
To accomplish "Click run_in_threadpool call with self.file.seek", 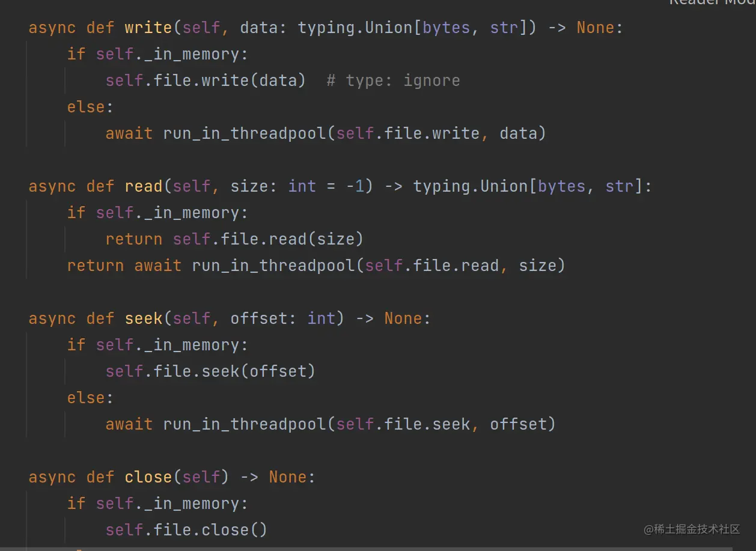I will point(359,424).
